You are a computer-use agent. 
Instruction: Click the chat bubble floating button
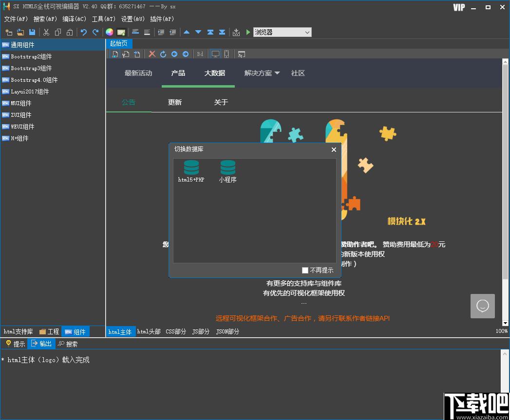[482, 306]
